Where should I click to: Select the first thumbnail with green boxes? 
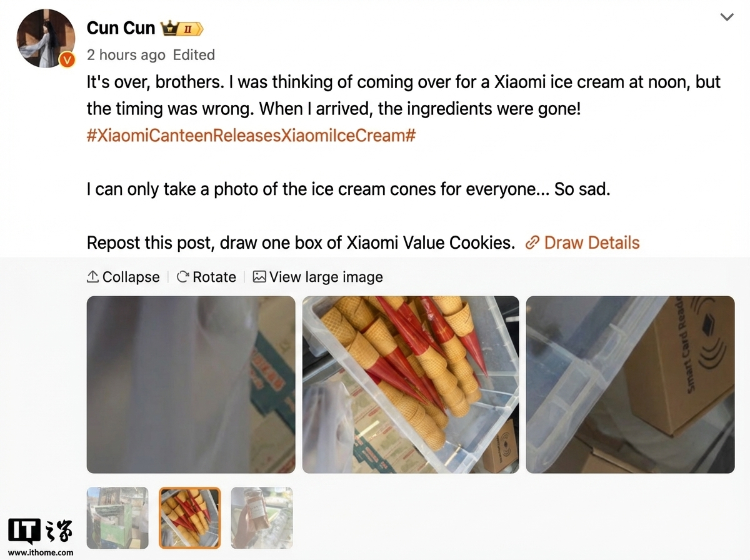(117, 518)
